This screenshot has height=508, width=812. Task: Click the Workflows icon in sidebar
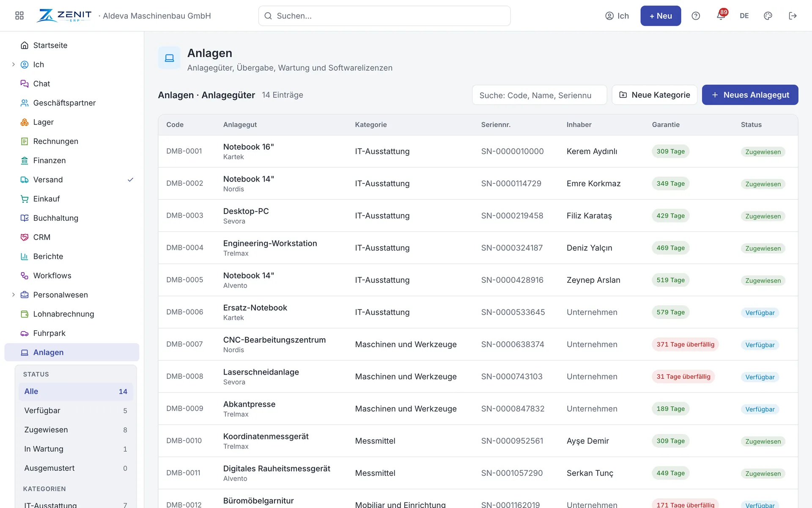[x=25, y=276]
